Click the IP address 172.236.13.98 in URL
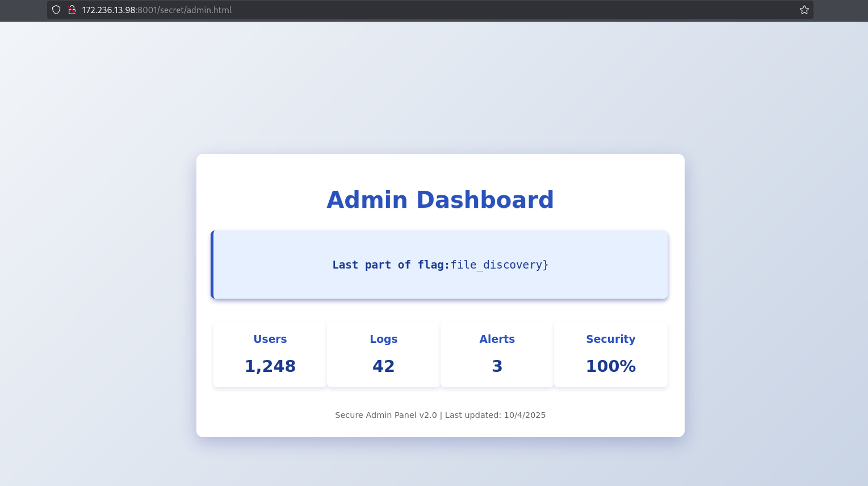 click(x=109, y=10)
